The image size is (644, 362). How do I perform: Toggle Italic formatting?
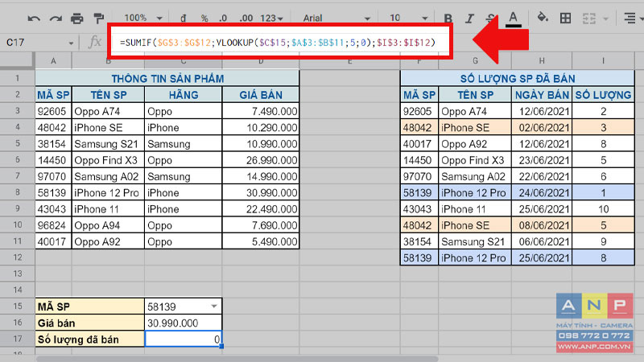click(x=469, y=18)
